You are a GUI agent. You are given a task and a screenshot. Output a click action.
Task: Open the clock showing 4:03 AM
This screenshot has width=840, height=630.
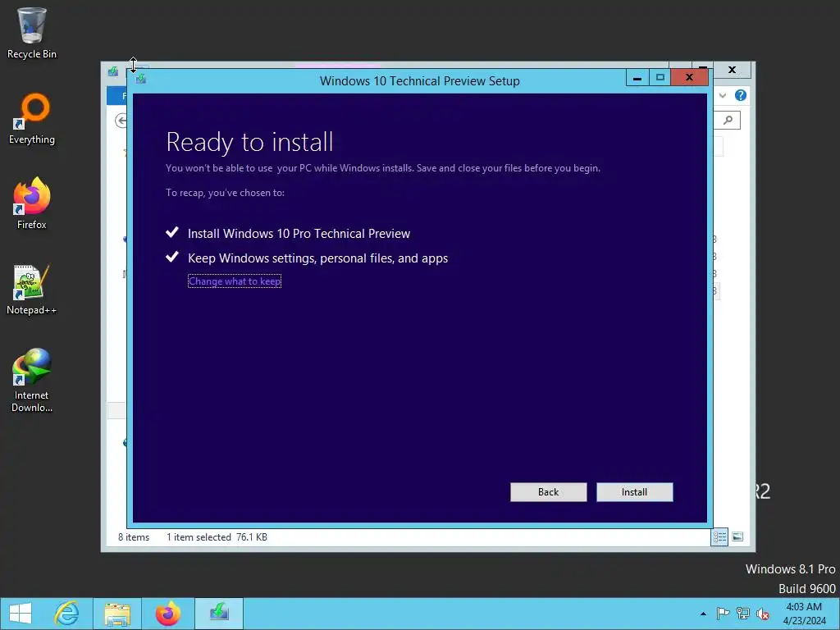[x=804, y=614]
